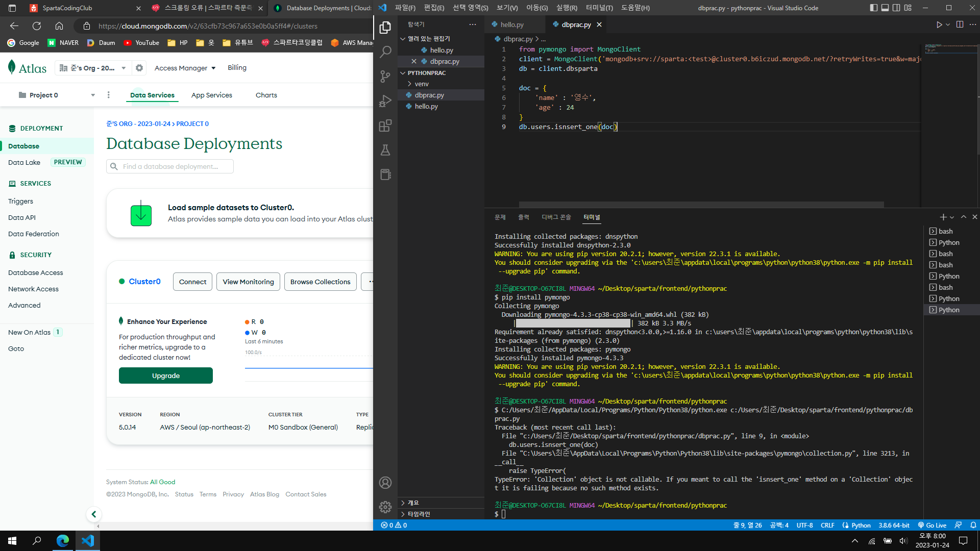
Task: Close the terminal panel
Action: [974, 217]
